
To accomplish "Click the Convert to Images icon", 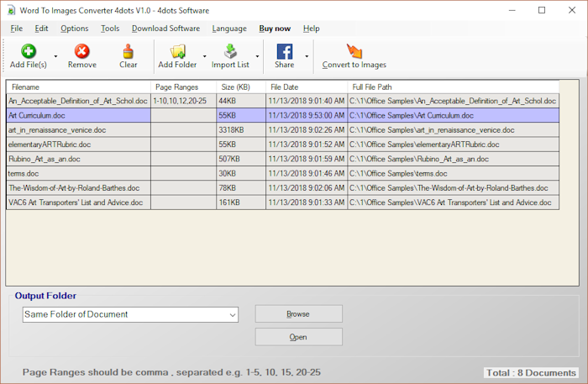I will (x=354, y=51).
